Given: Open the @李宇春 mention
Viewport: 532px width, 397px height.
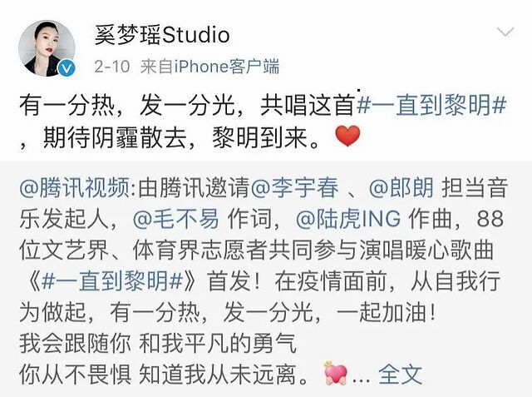Looking at the screenshot, I should 294,188.
